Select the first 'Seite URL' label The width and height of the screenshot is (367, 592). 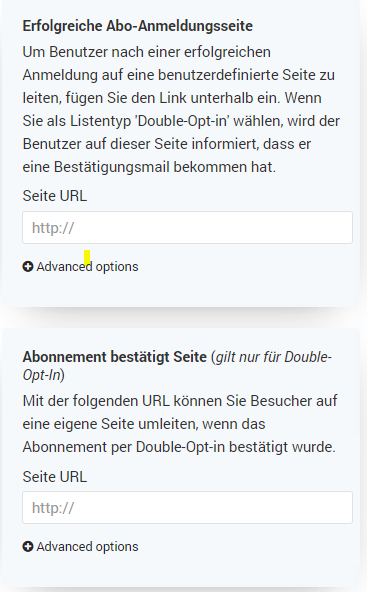pos(55,196)
